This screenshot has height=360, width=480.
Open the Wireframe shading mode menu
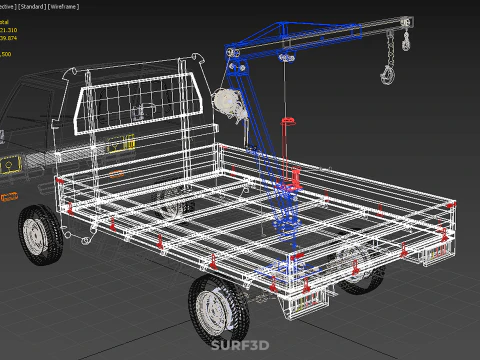pos(63,7)
